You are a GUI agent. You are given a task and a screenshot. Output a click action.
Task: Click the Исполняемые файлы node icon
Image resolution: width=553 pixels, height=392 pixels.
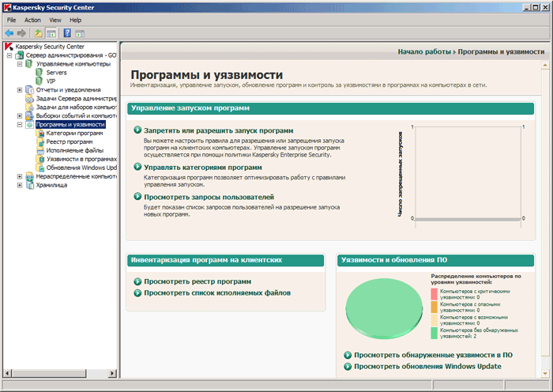tap(39, 150)
